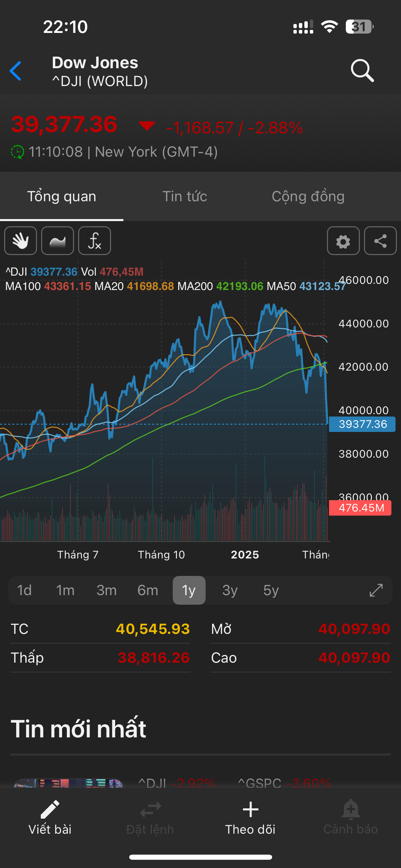Open the search magnifier icon
Screen dimensions: 401x868
pos(362,71)
